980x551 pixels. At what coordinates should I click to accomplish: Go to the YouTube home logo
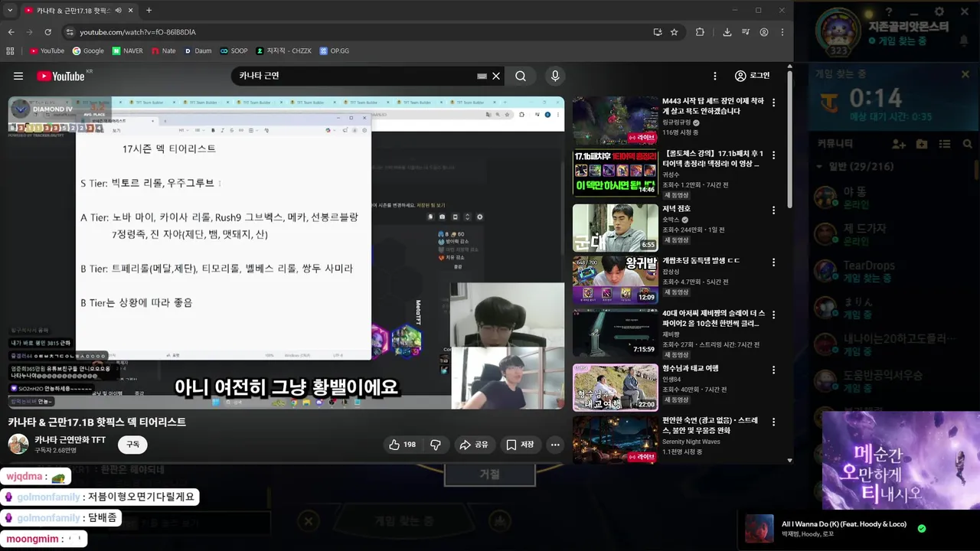tap(60, 76)
